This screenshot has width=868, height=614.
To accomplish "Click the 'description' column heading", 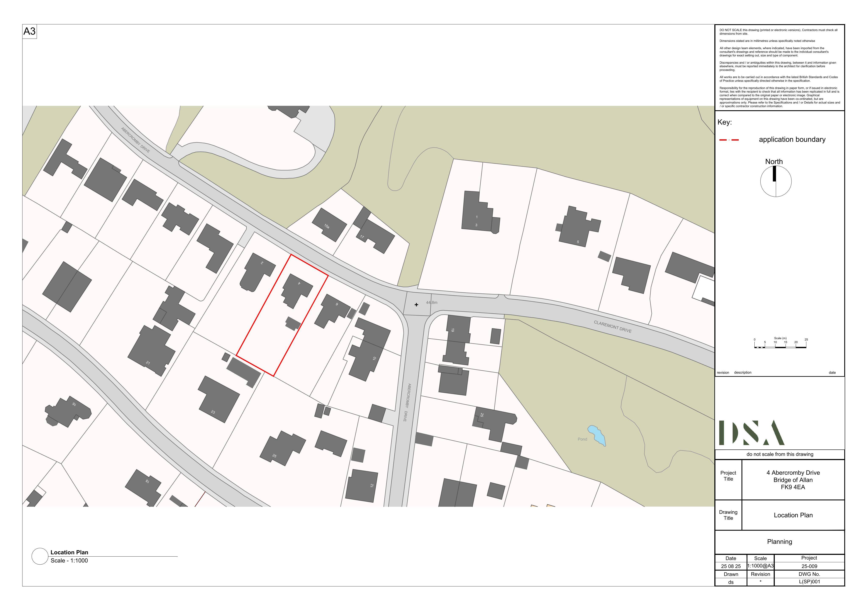I will 743,373.
